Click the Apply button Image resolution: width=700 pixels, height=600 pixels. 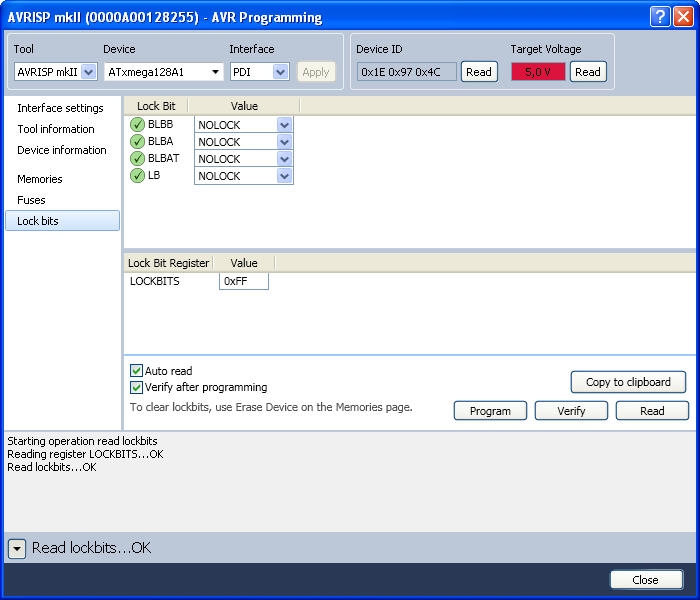coord(316,72)
